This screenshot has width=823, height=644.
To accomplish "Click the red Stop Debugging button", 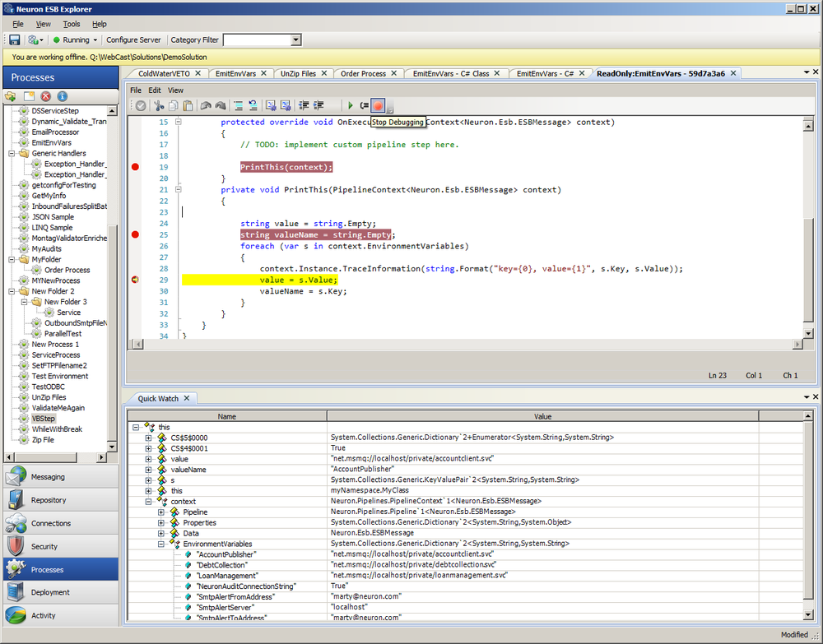I will [378, 105].
